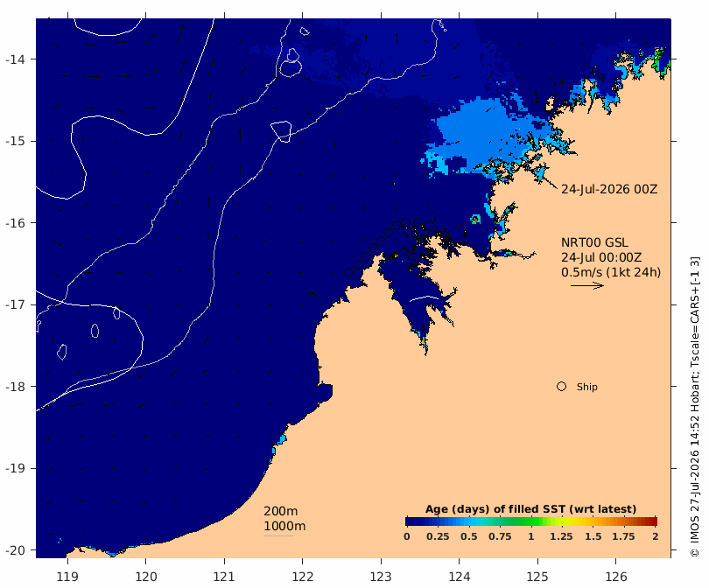Viewport: 709px width, 588px height.
Task: Click longitude axis label 125
Action: (x=537, y=577)
